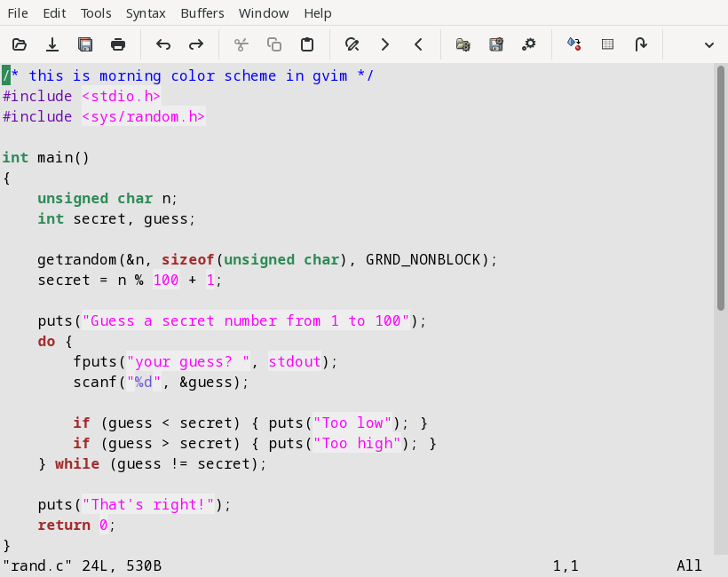Open the Help menu
The width and height of the screenshot is (728, 577).
pyautogui.click(x=318, y=13)
